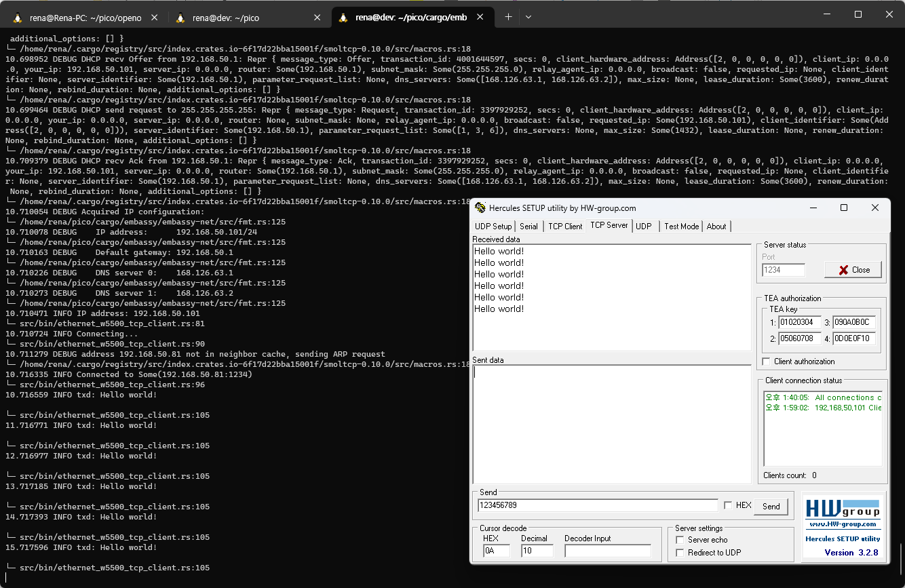Click the paw icon on the rena@dev pico tab
Image resolution: width=905 pixels, height=588 pixels.
(180, 17)
